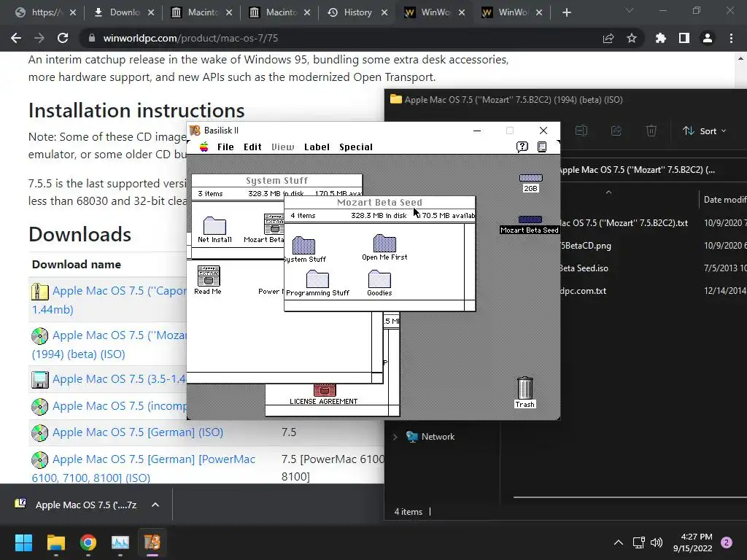The height and width of the screenshot is (560, 747).
Task: Click the Mozart Beta Seed window title bar
Action: click(379, 203)
